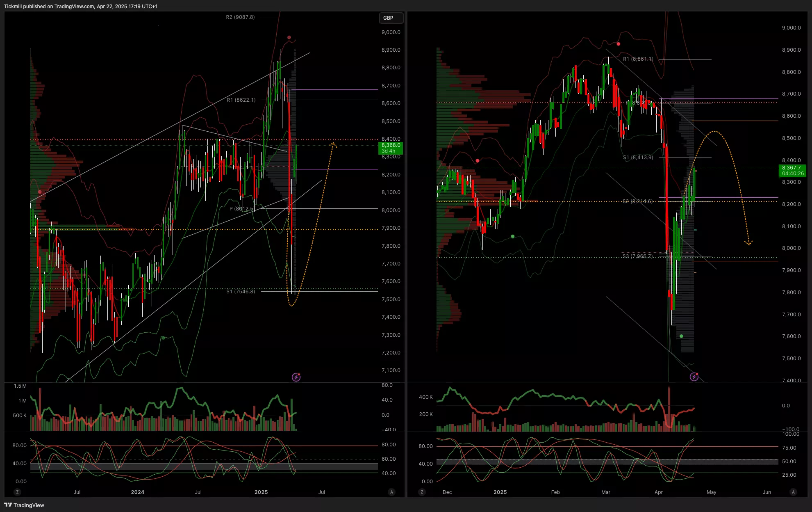Image resolution: width=812 pixels, height=512 pixels.
Task: Click the green 8,367.7 price label
Action: [792, 170]
